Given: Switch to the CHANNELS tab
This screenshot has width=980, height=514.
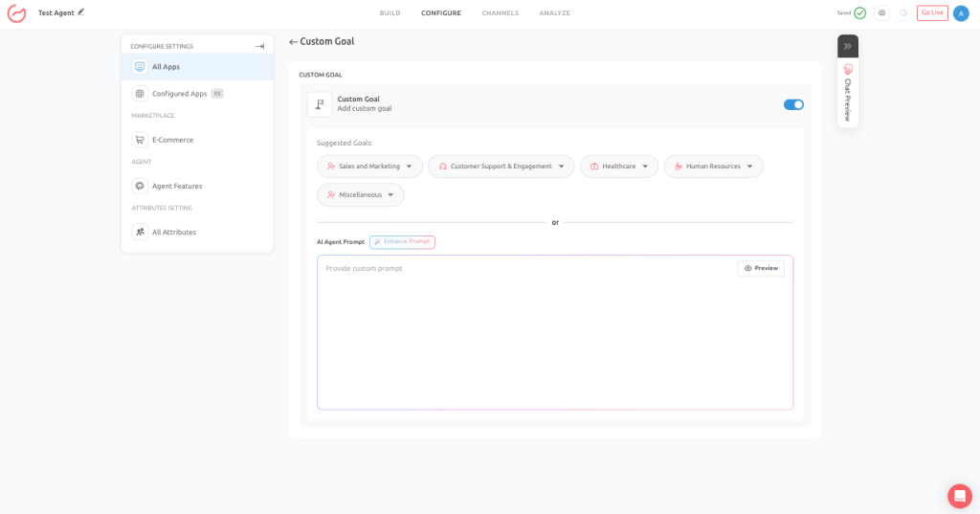Looking at the screenshot, I should [x=500, y=13].
